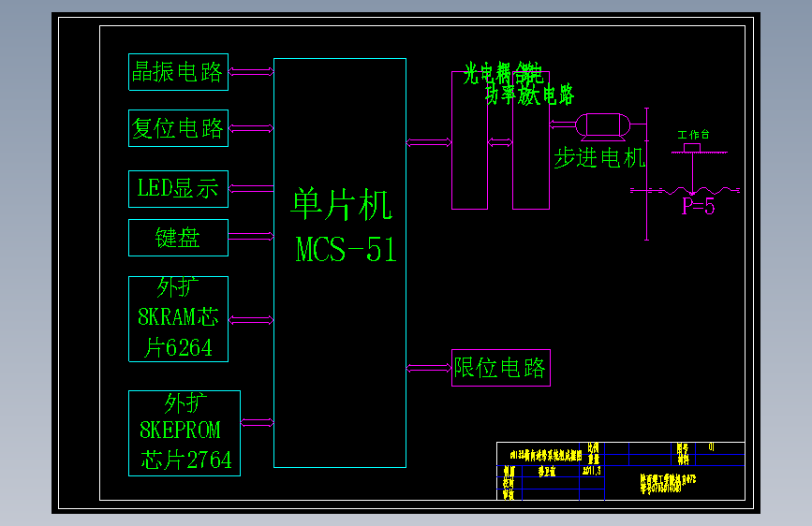Click the 2011.3 date cell in title block
The width and height of the screenshot is (812, 526).
click(x=591, y=471)
